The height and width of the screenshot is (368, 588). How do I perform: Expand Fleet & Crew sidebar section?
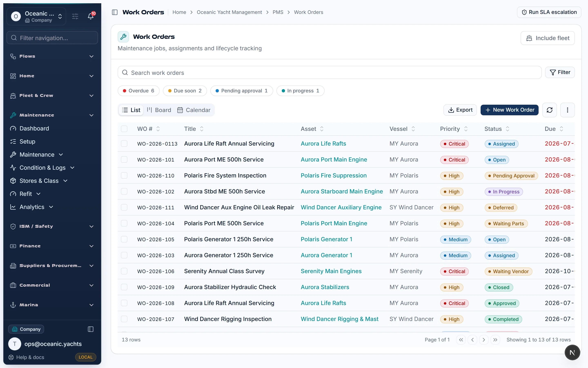coord(52,95)
